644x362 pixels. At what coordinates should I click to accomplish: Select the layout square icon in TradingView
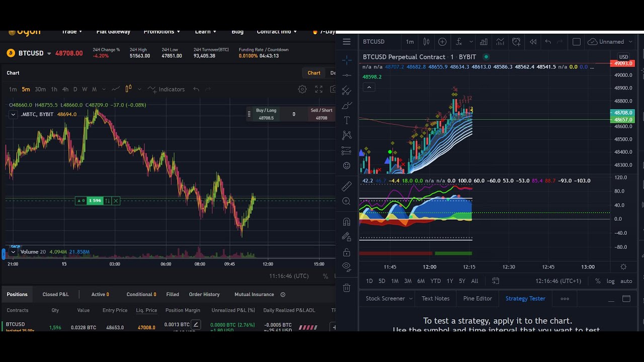pyautogui.click(x=577, y=42)
